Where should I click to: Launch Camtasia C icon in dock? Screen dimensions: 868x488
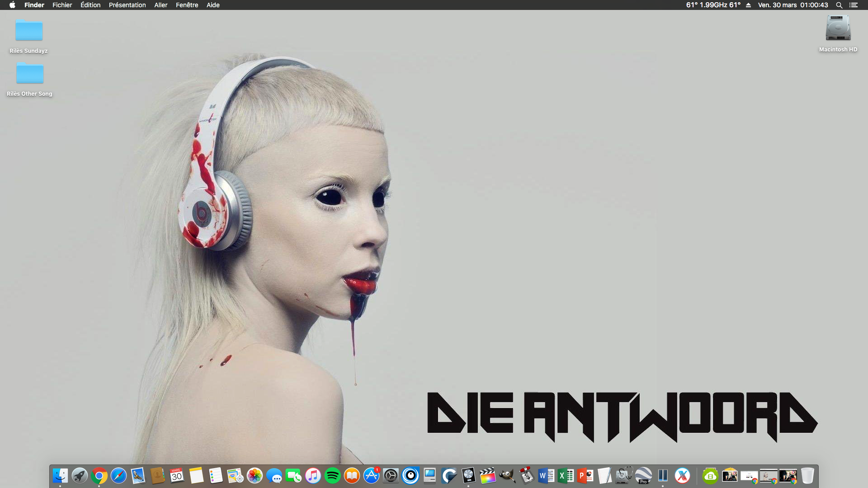pos(449,475)
